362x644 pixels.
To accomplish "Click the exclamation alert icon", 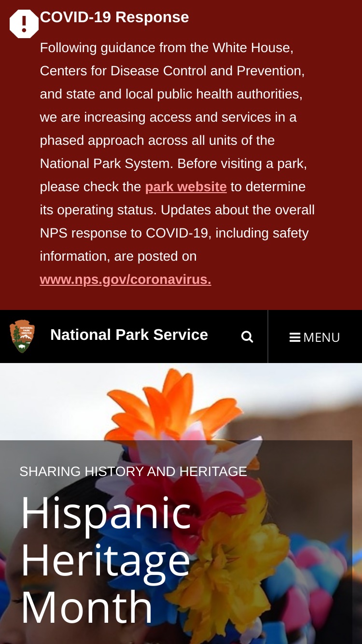I will coord(24,24).
